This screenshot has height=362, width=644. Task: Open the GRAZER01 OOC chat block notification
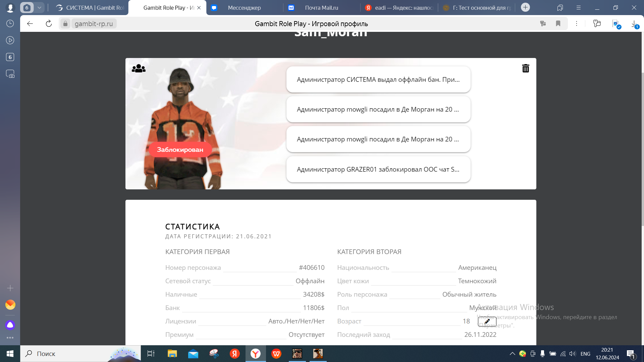click(x=378, y=169)
